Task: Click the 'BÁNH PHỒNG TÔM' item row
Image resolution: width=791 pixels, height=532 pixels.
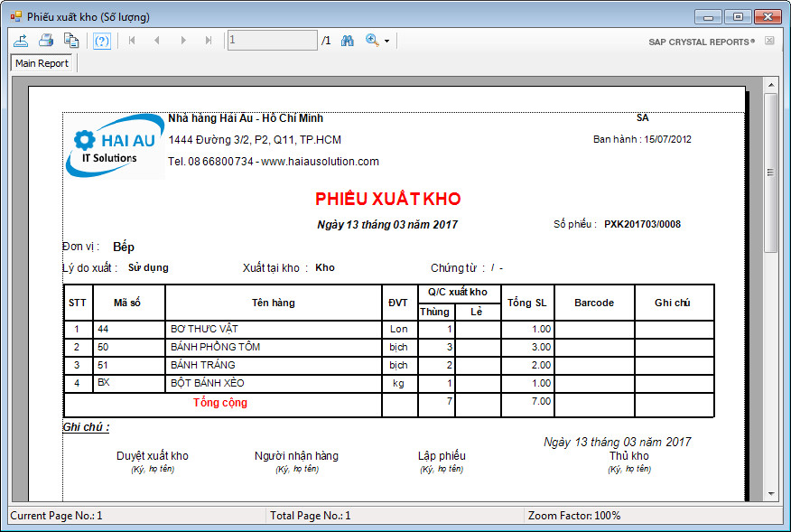Action: coord(389,347)
